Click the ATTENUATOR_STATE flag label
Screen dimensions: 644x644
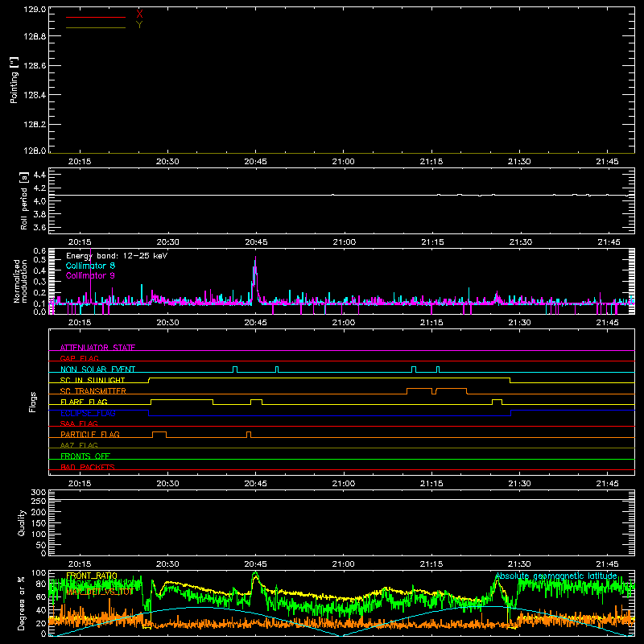pos(97,348)
